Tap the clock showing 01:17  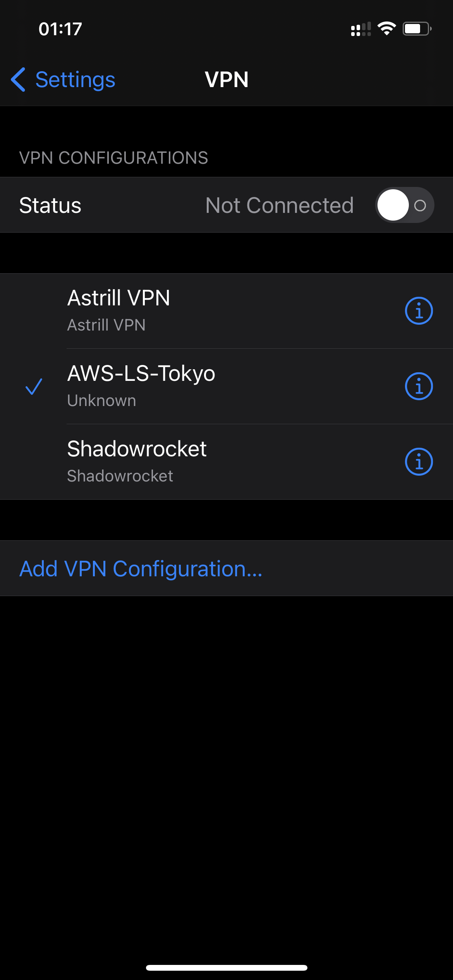(x=60, y=29)
